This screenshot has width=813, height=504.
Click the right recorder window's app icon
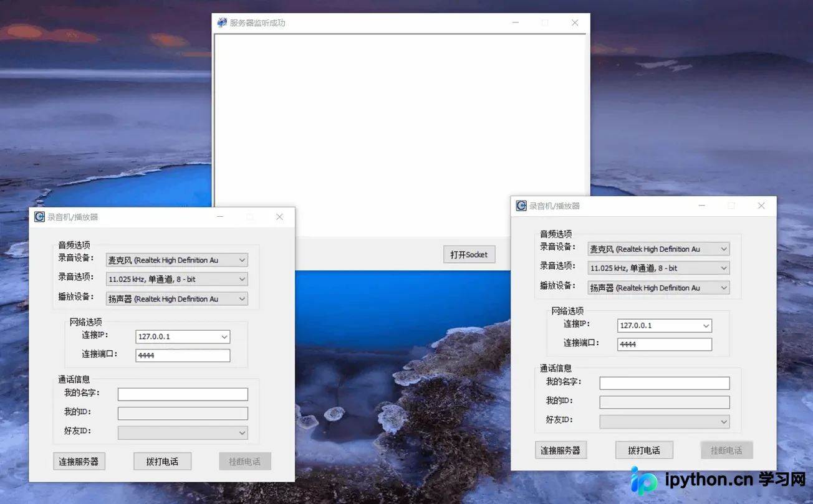[521, 206]
